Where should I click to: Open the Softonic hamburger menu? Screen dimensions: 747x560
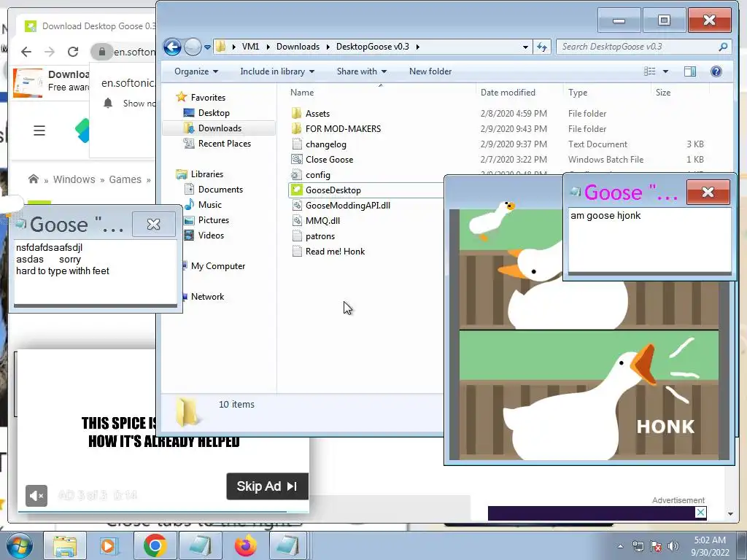click(39, 131)
